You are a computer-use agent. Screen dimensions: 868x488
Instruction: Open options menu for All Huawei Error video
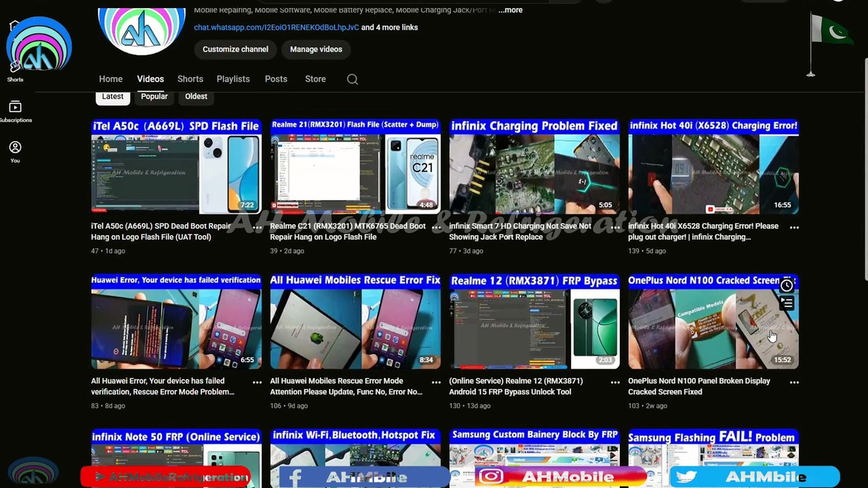click(x=257, y=382)
